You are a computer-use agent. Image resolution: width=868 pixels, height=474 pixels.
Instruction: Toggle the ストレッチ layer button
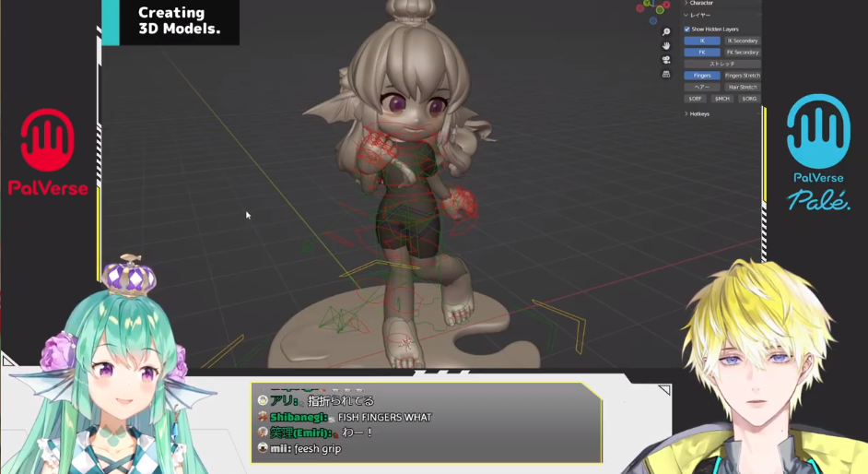pos(722,64)
